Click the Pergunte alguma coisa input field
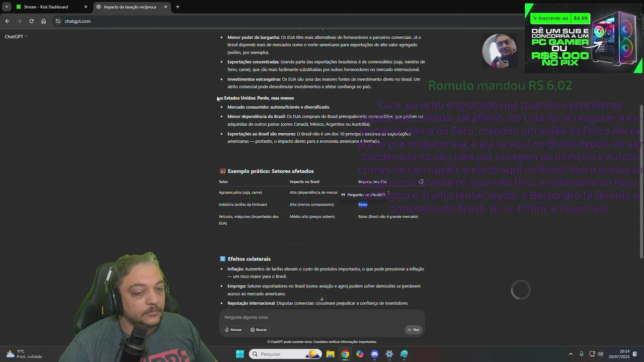Image resolution: width=644 pixels, height=362 pixels. [322, 317]
